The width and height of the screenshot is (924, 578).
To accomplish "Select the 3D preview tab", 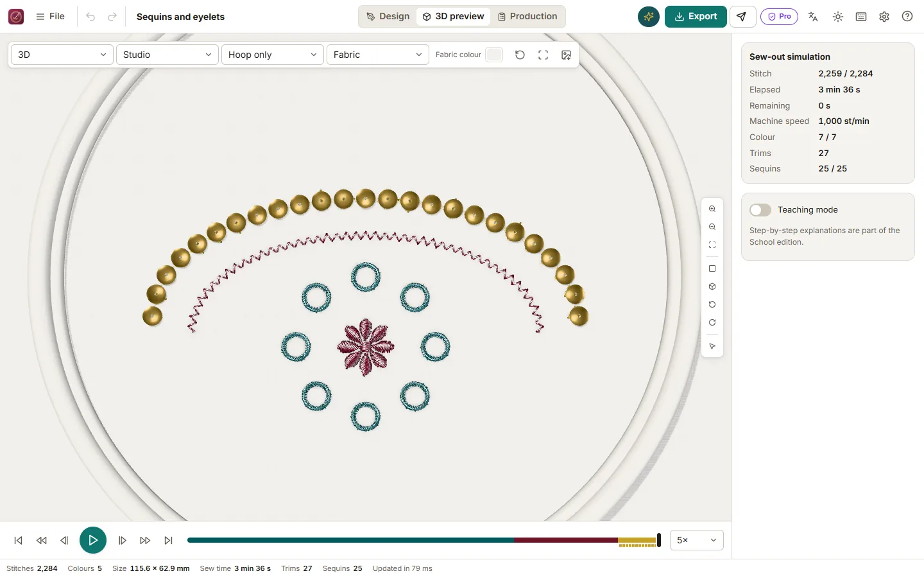I will point(454,17).
